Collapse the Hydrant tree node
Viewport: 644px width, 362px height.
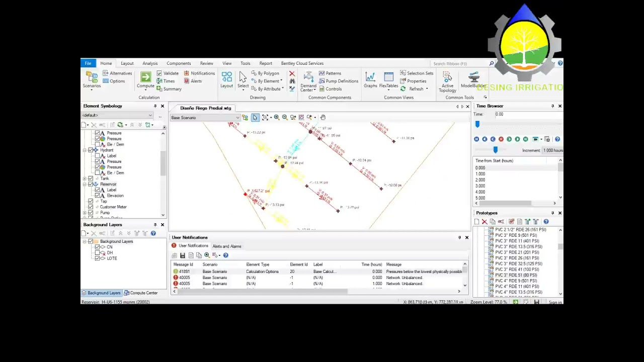(x=85, y=150)
